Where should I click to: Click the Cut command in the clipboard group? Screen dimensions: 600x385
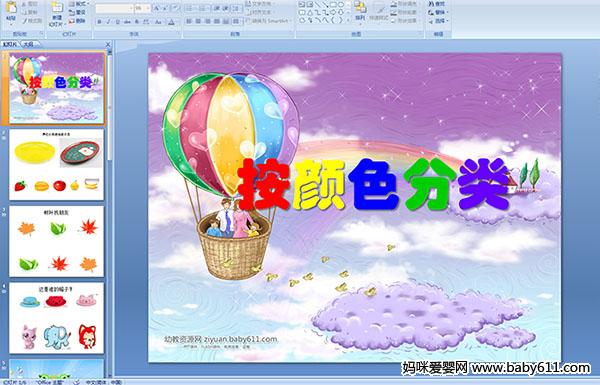pos(30,4)
